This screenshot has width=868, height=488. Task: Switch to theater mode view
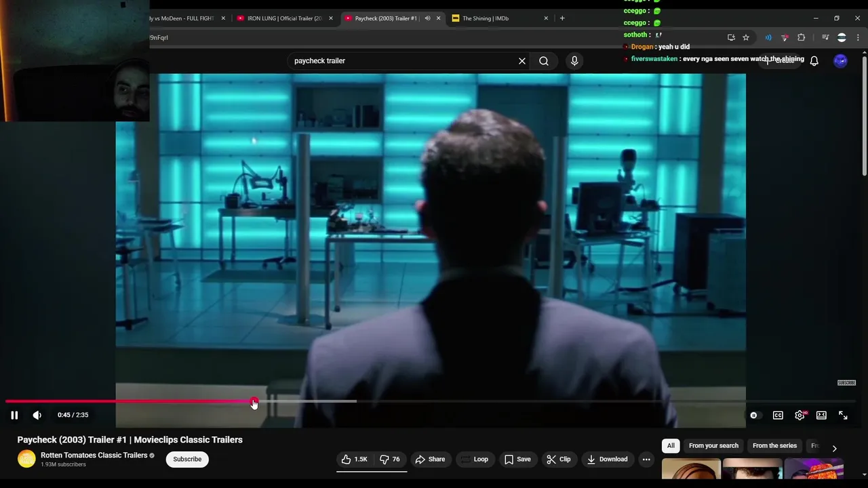[x=821, y=415]
